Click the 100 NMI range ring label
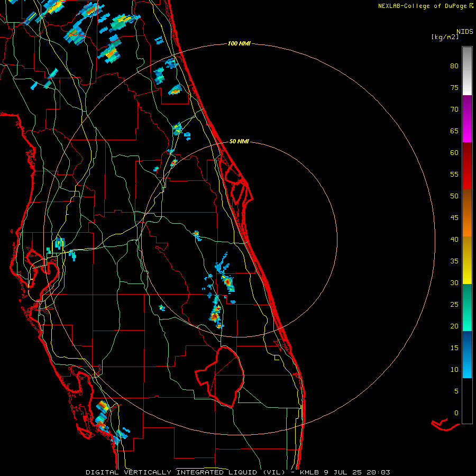Image resolution: width=476 pixels, height=476 pixels. (x=239, y=44)
